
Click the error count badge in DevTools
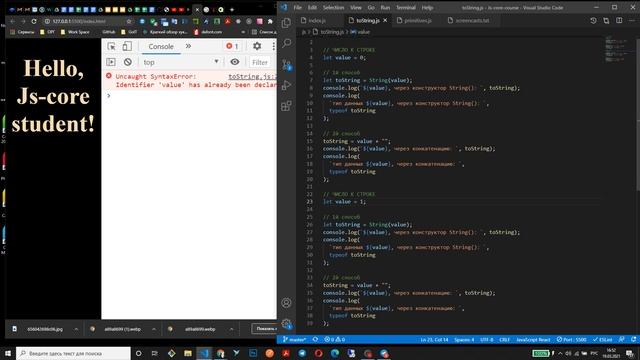click(x=232, y=46)
